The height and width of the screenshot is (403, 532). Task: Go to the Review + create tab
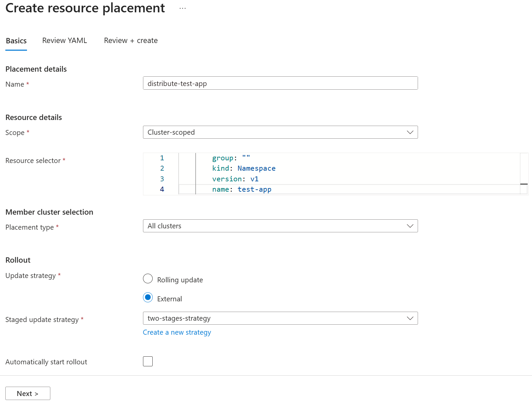coord(131,41)
